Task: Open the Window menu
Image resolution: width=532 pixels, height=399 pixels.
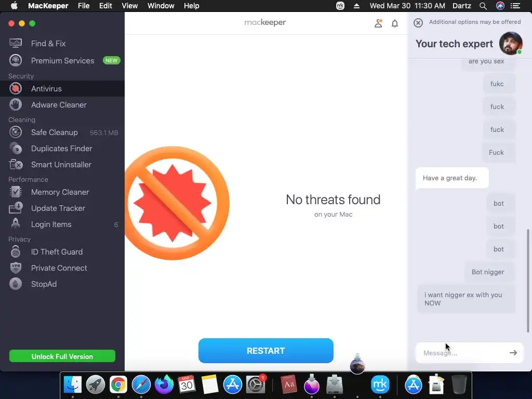Action: pos(161,6)
